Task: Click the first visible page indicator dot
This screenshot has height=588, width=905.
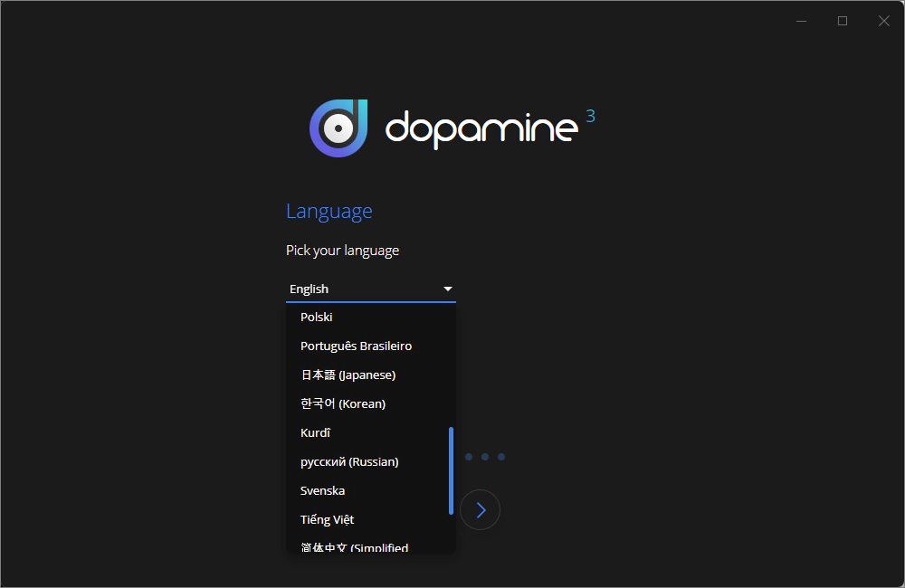Action: pyautogui.click(x=469, y=457)
